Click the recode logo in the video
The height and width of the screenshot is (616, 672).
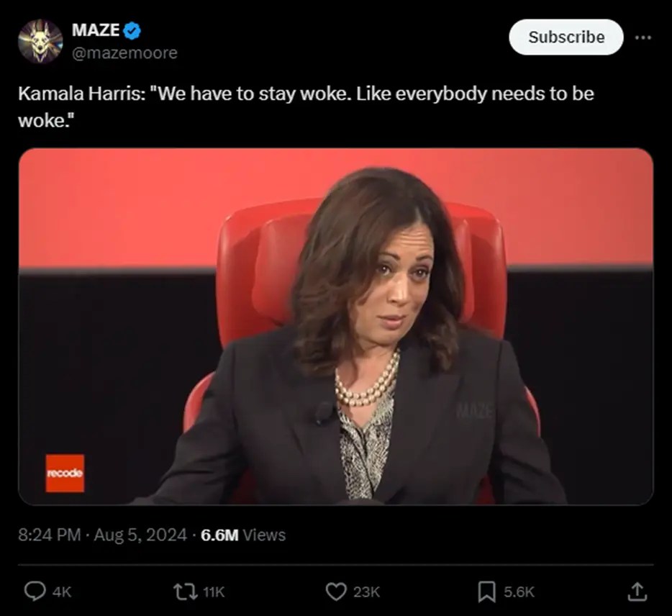pos(65,473)
